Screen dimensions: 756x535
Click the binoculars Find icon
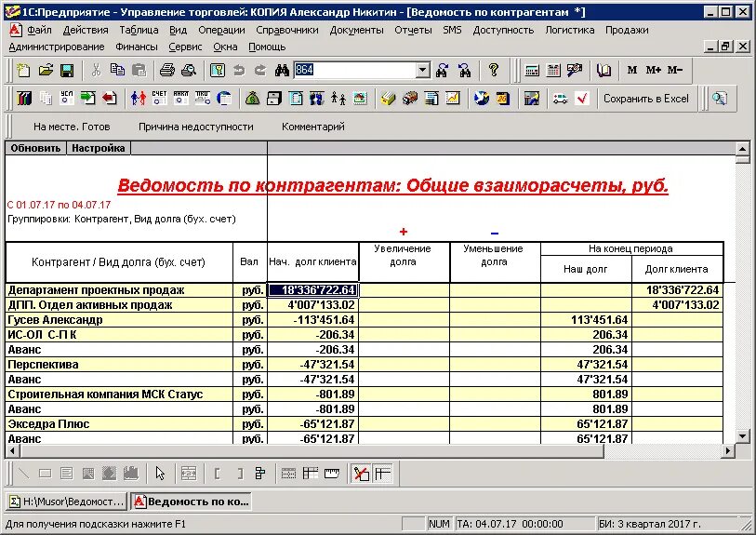pyautogui.click(x=282, y=71)
